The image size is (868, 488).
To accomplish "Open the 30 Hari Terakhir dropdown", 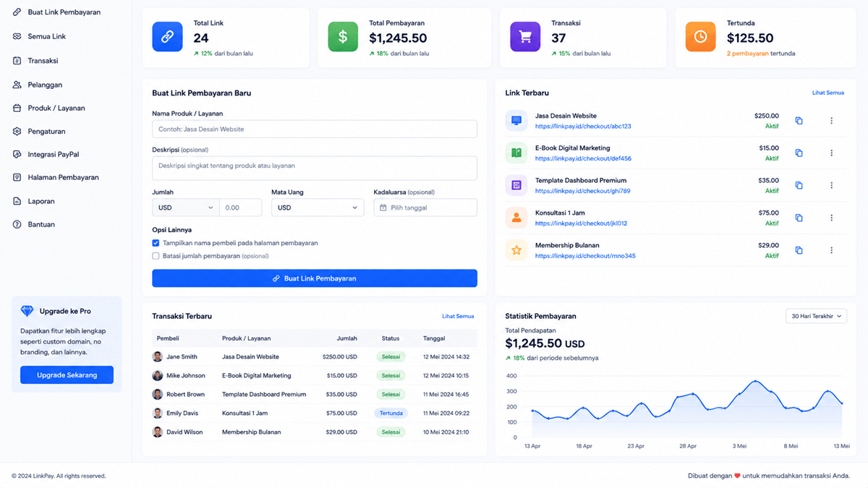I will [816, 316].
